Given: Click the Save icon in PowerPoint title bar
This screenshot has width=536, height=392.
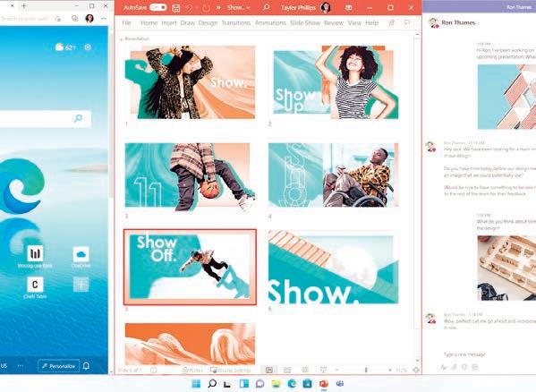Looking at the screenshot, I should [176, 7].
